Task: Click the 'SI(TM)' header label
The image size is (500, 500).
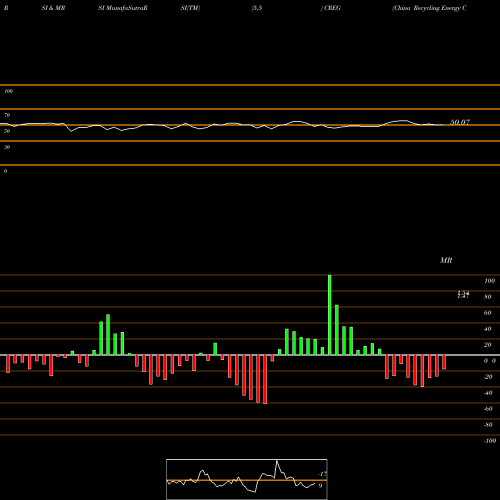Action: coord(190,8)
